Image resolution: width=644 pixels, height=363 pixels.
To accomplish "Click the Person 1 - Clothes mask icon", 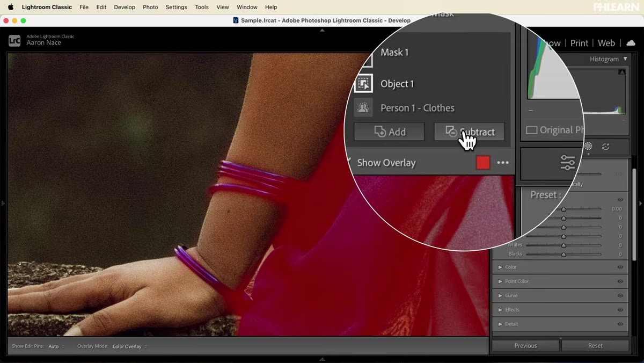I will (363, 108).
